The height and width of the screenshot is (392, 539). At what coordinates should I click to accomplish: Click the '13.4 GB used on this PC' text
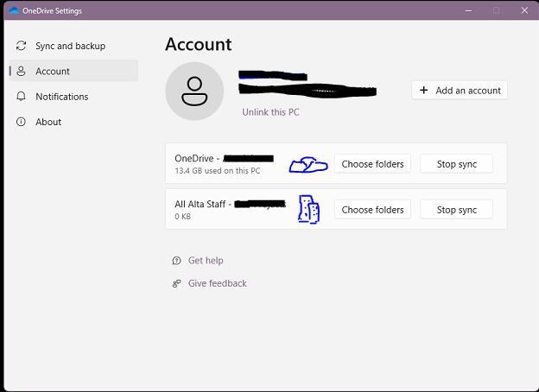click(218, 171)
